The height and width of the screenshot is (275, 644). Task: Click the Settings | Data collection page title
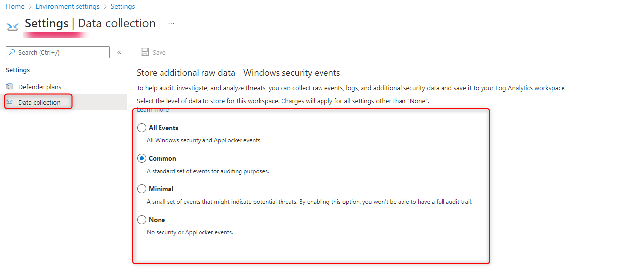tap(90, 23)
